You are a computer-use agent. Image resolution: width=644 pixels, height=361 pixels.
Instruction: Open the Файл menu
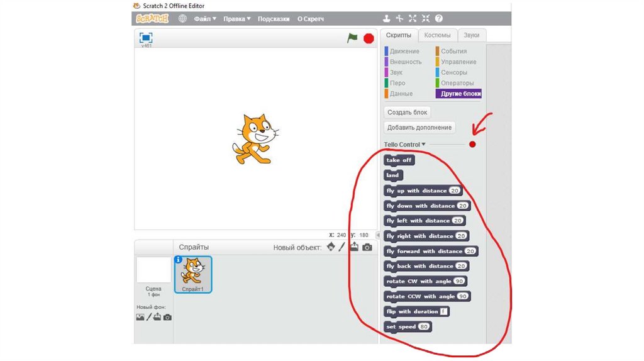pyautogui.click(x=205, y=19)
